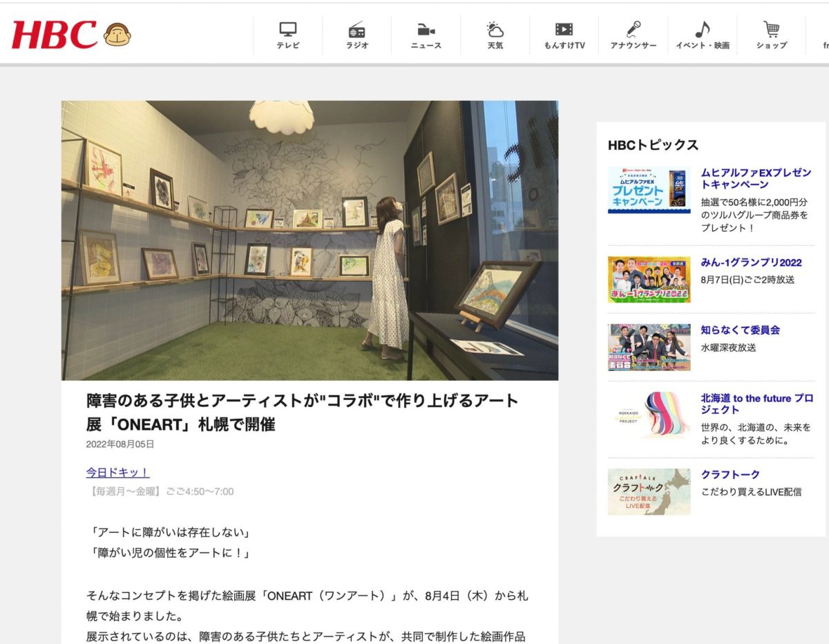Click the HBC red logo
The image size is (829, 644).
55,35
